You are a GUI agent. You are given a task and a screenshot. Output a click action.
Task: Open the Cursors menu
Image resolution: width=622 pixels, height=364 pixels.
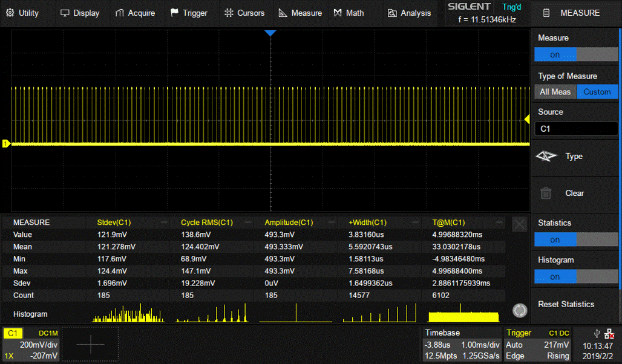pyautogui.click(x=244, y=13)
